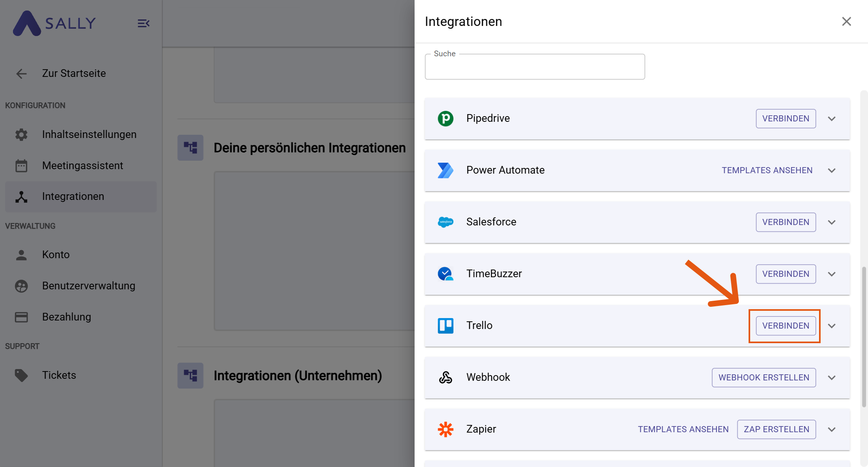Click the Salesforce cloud icon

(x=446, y=222)
